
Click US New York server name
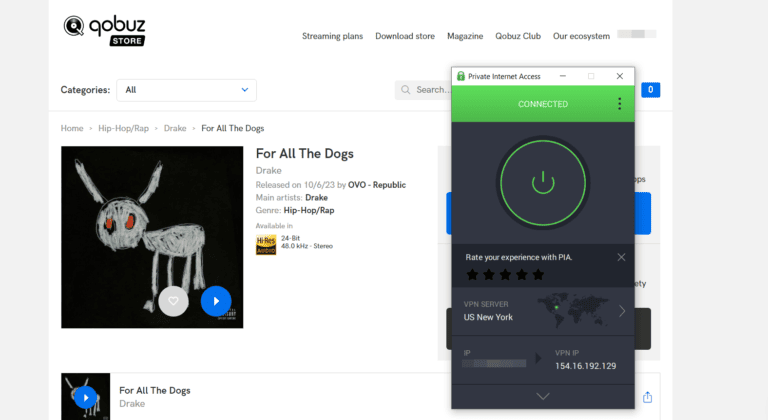488,318
